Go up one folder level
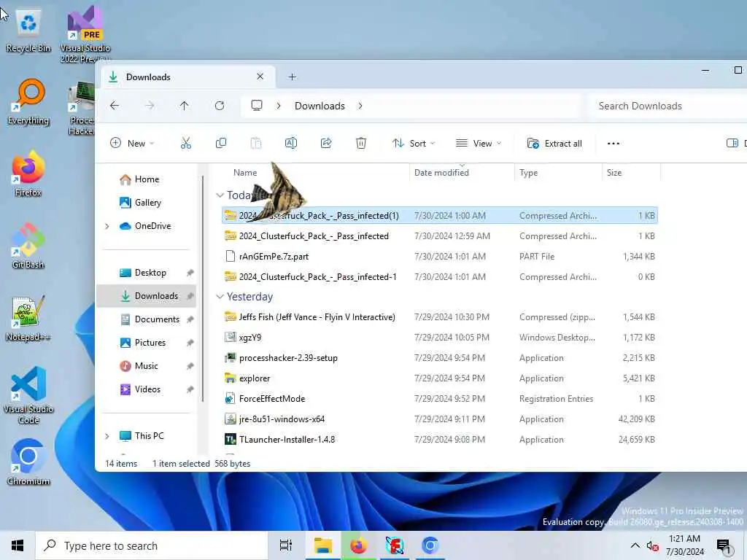 tap(185, 106)
